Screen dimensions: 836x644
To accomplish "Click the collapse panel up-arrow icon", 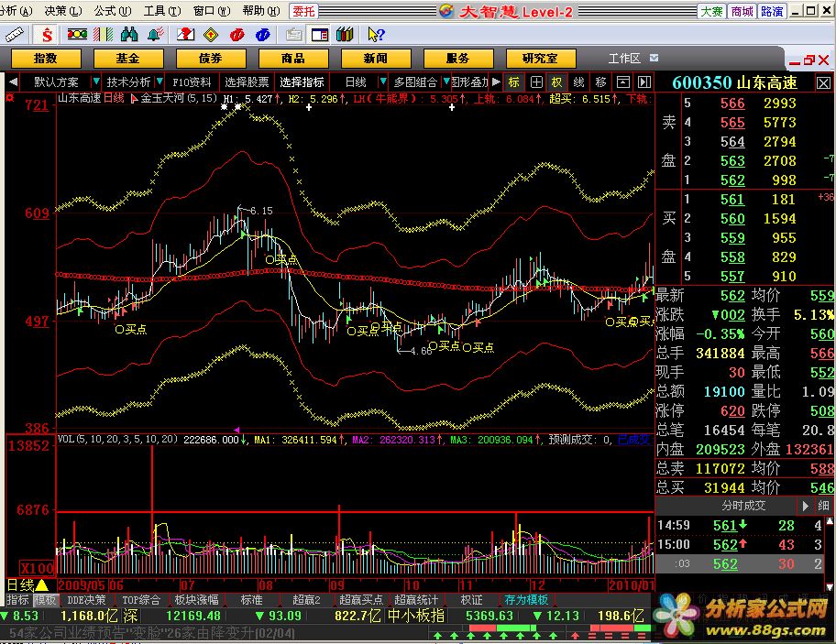I will click(622, 82).
